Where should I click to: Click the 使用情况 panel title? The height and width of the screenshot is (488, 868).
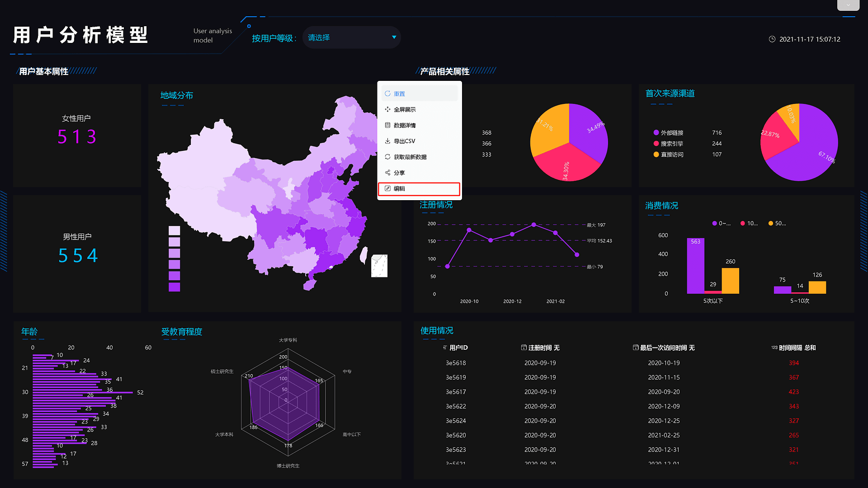(437, 331)
